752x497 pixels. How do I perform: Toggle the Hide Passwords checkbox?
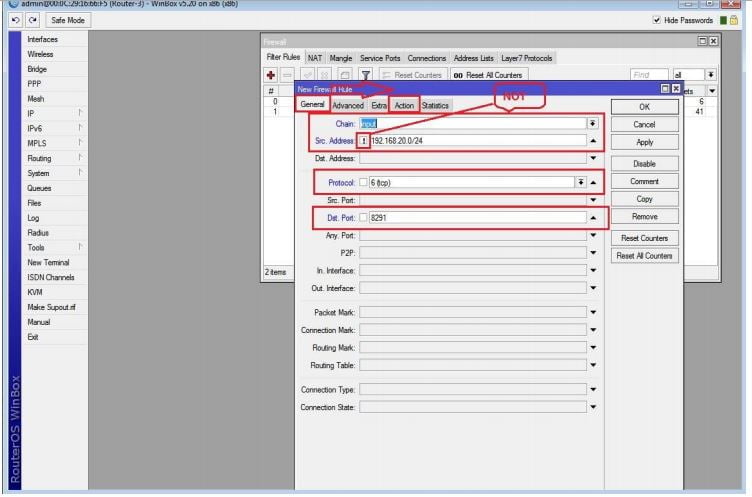click(656, 20)
